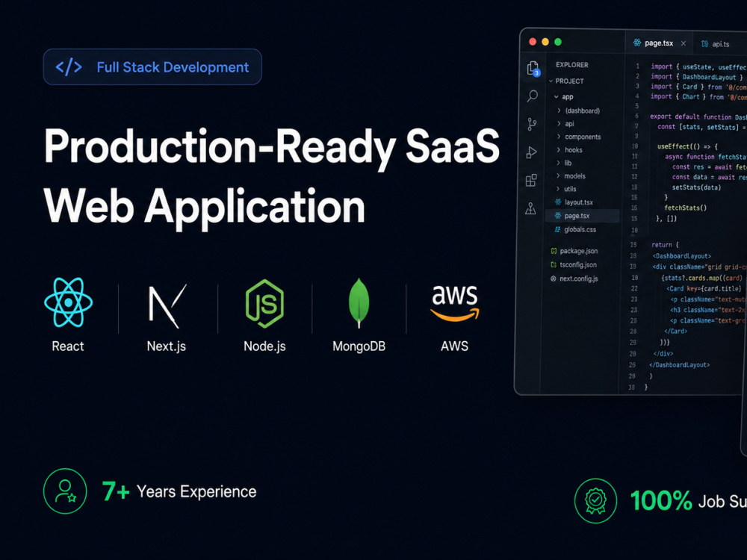Click the MongoDB label text
The height and width of the screenshot is (560, 747).
tap(359, 346)
